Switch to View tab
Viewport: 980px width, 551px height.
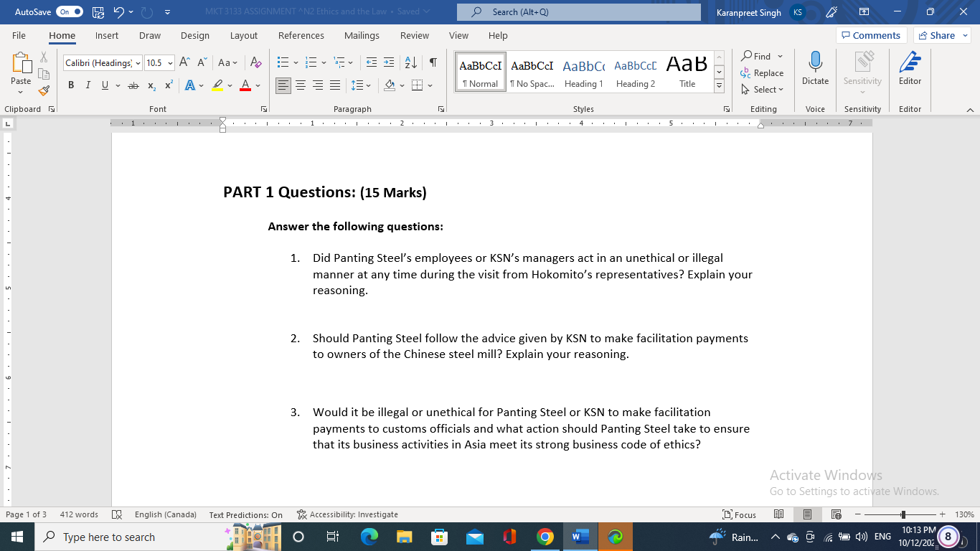pyautogui.click(x=458, y=35)
